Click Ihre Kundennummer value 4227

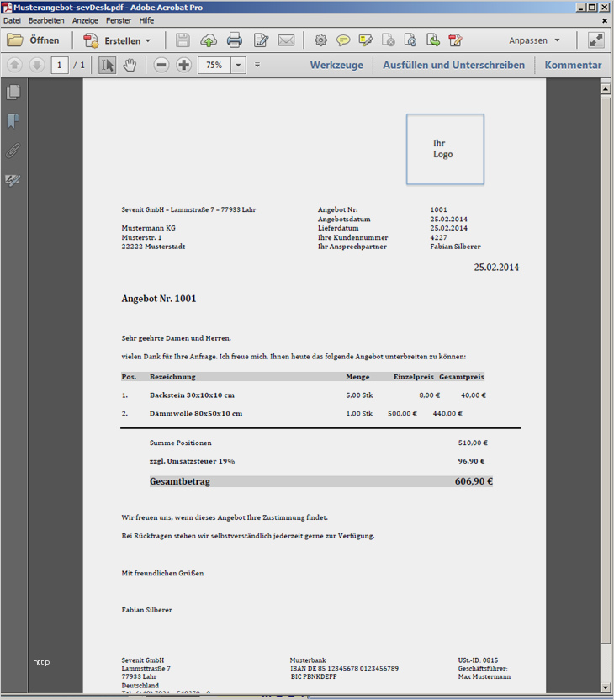pos(438,237)
